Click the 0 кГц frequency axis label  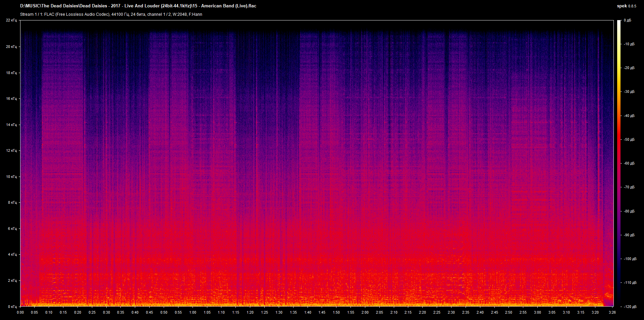(12, 307)
